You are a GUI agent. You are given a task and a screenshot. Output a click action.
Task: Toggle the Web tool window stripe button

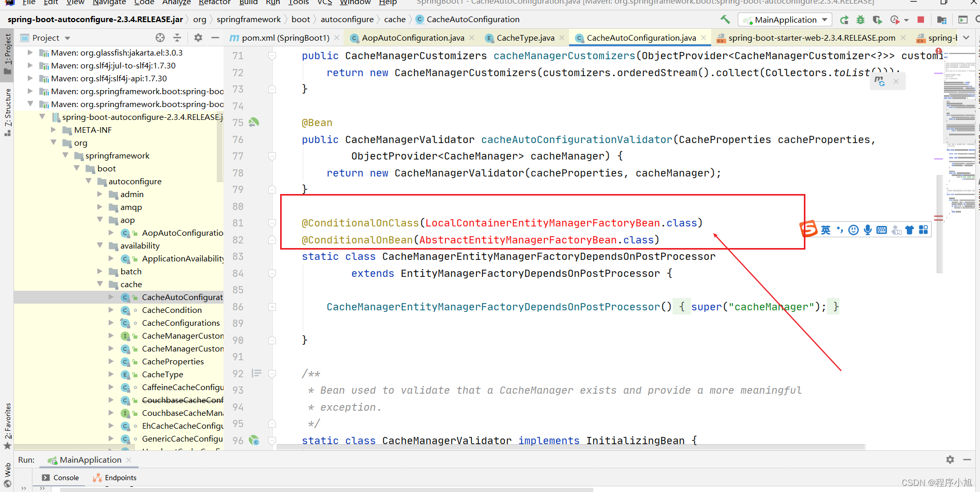coord(7,475)
